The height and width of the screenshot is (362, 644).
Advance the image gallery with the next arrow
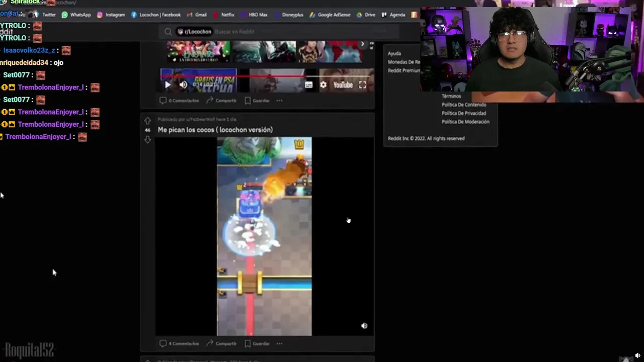[362, 44]
